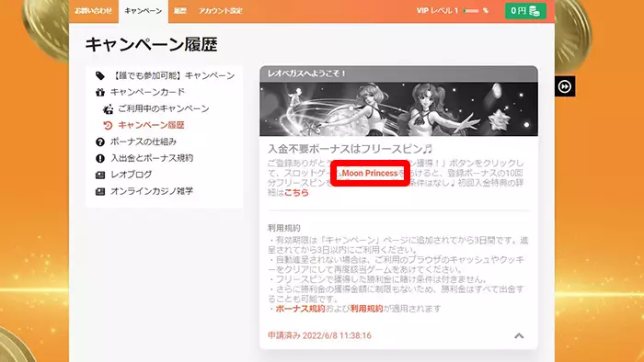644x362 pixels.
Task: Click the newspaper icon beside オンラインカジノ雑学
Action: [100, 191]
